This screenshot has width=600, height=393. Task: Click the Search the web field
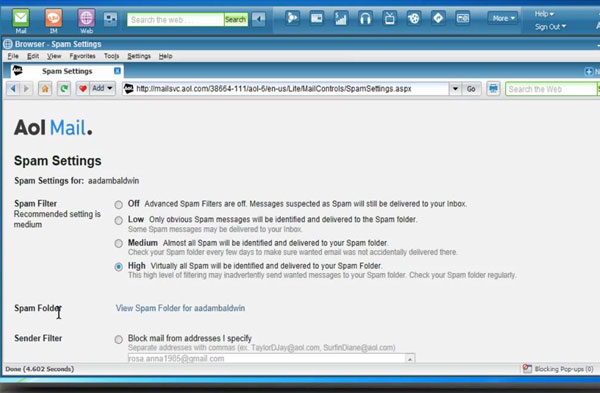coord(176,19)
